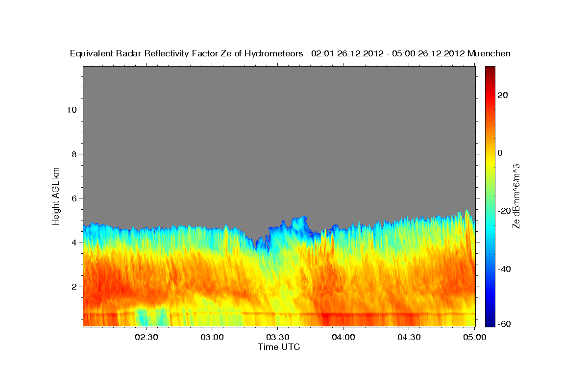This screenshot has height=392, width=588.
Task: Click the colorbar value 0 label
Action: pyautogui.click(x=500, y=153)
